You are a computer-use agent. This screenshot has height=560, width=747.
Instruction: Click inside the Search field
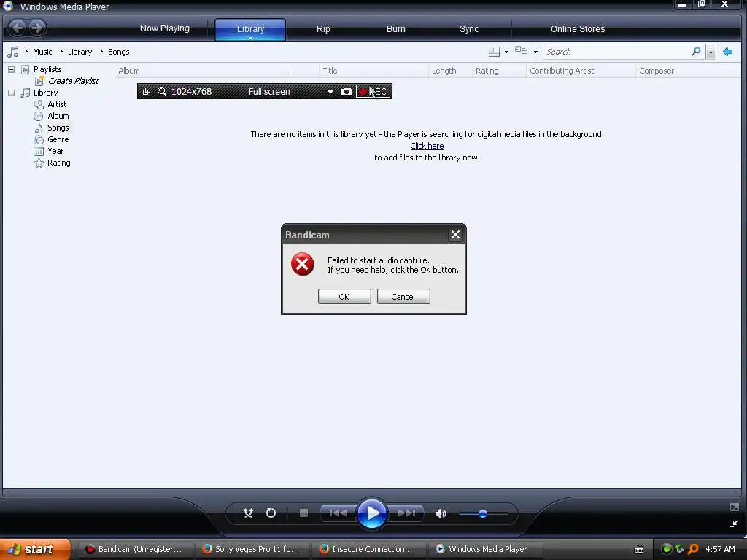point(617,52)
